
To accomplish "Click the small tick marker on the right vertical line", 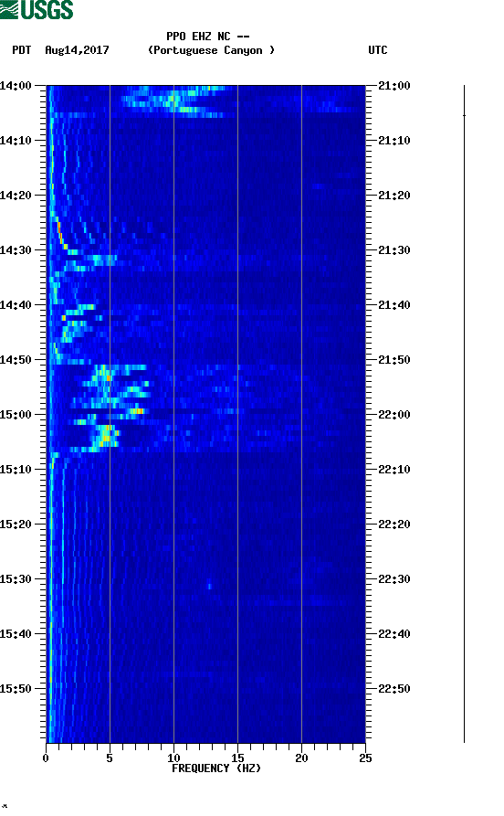I will [x=464, y=115].
